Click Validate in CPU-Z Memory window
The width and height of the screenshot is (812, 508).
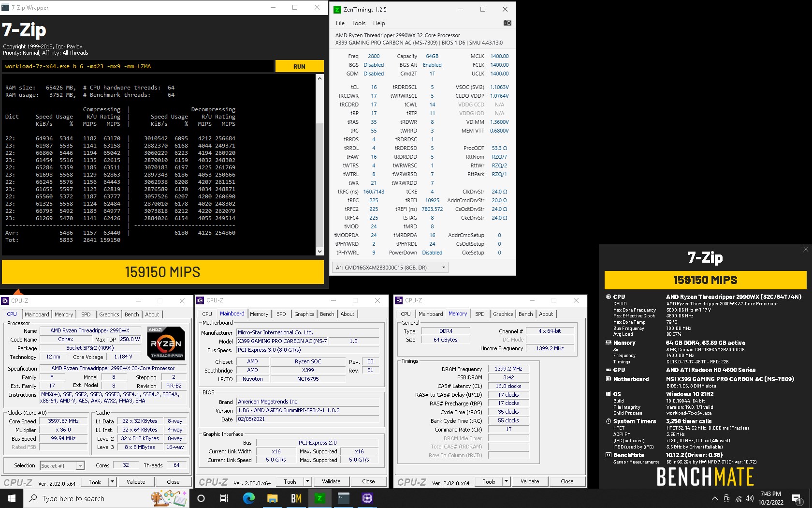tap(530, 481)
